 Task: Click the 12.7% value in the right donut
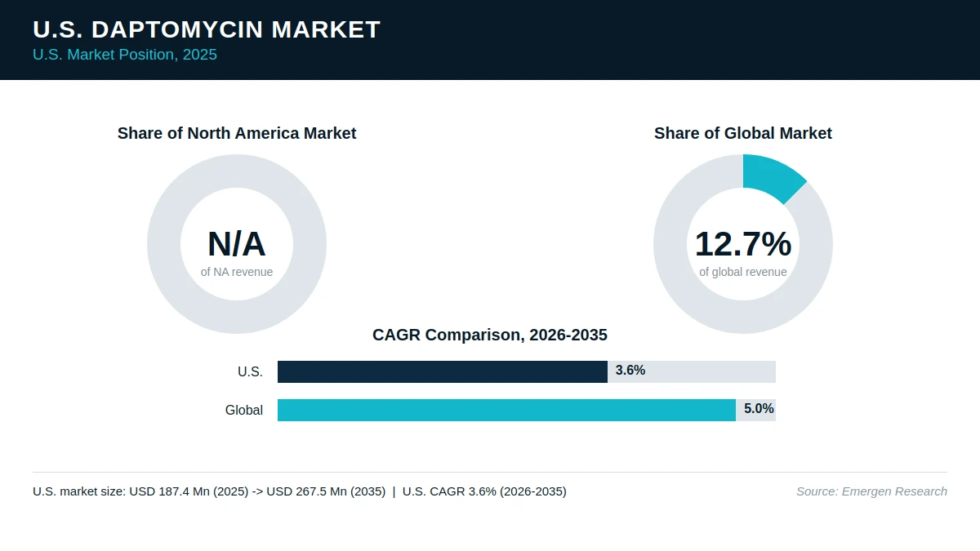743,244
